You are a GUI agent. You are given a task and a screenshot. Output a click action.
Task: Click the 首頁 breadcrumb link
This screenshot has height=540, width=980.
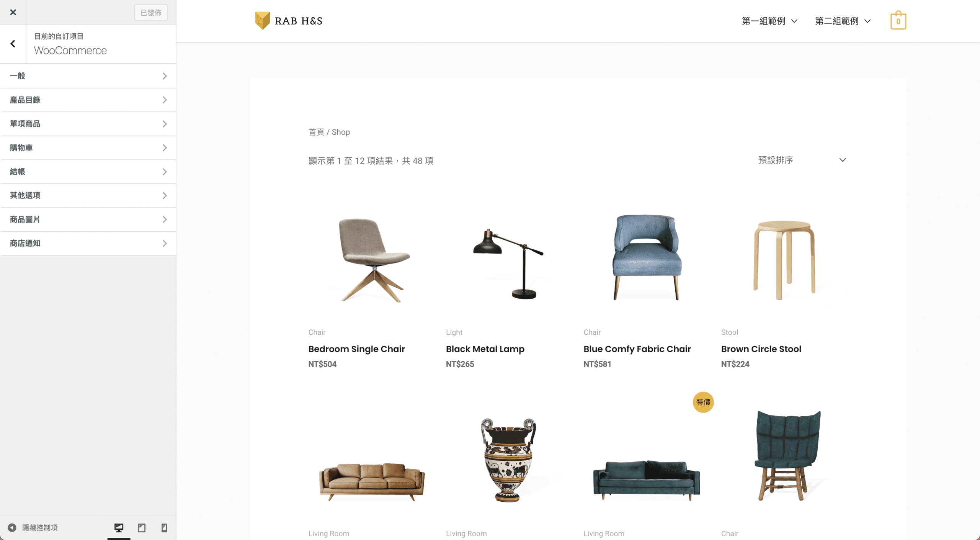[316, 132]
